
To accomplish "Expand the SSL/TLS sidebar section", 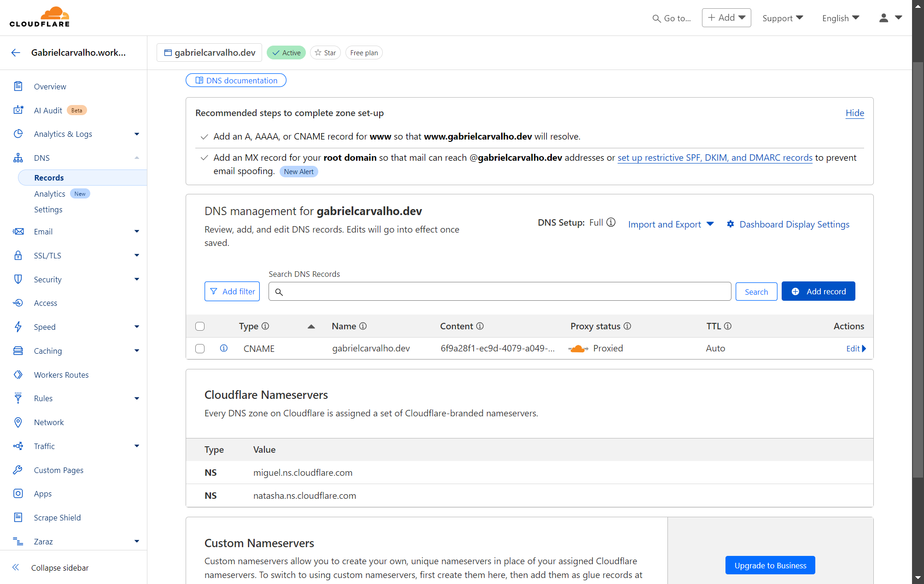I will (137, 255).
